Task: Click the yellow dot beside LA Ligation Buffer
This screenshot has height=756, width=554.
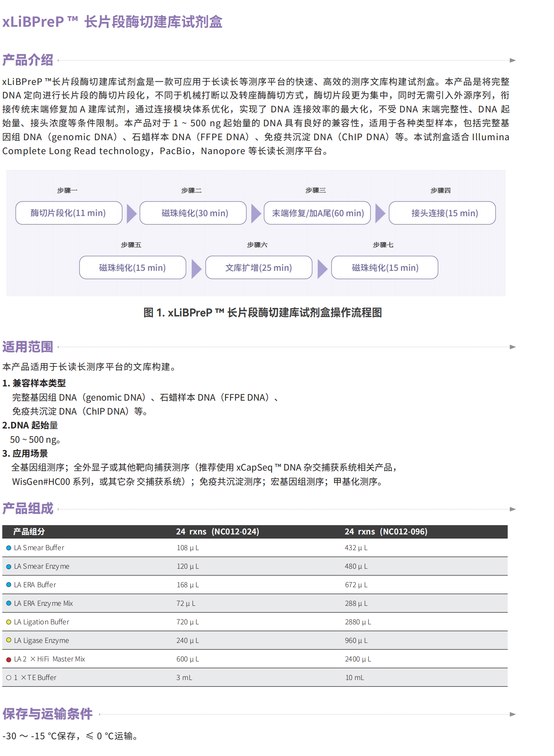Action: pyautogui.click(x=9, y=622)
